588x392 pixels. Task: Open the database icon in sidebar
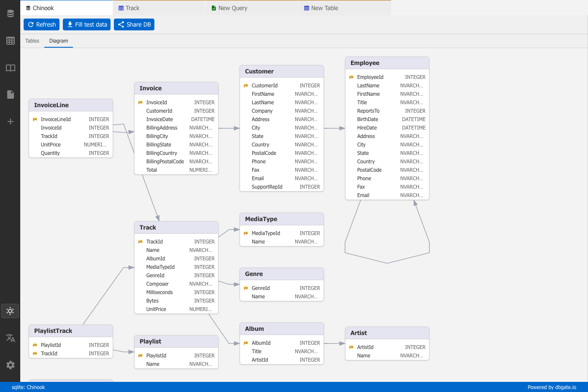10,14
